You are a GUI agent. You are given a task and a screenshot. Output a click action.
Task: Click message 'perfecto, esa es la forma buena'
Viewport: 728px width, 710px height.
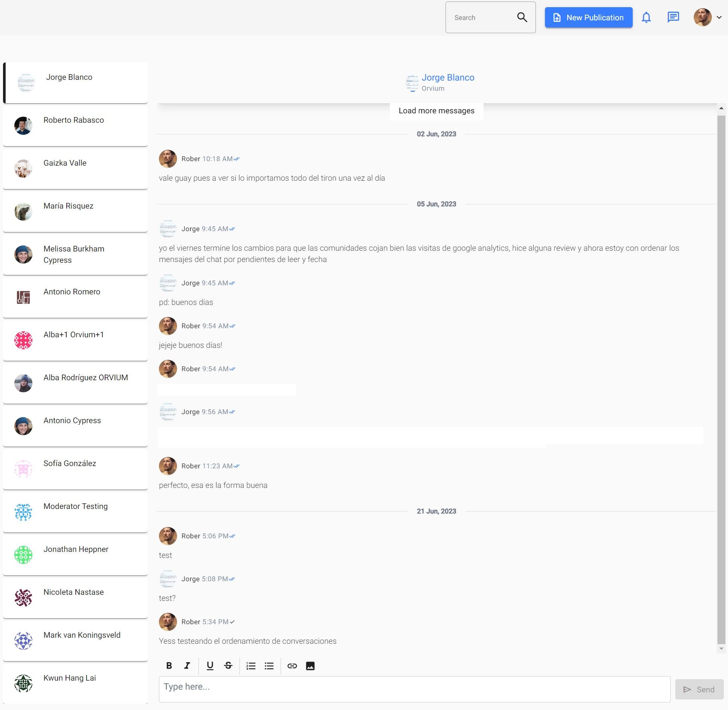click(213, 485)
